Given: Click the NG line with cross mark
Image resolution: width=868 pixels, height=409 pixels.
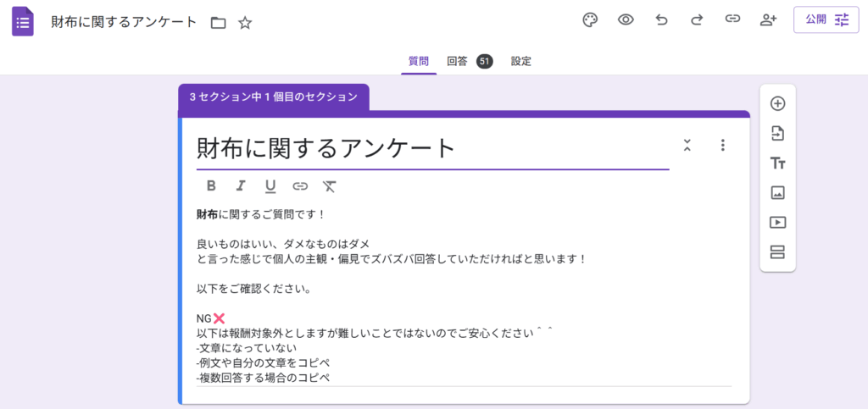Looking at the screenshot, I should coord(211,318).
